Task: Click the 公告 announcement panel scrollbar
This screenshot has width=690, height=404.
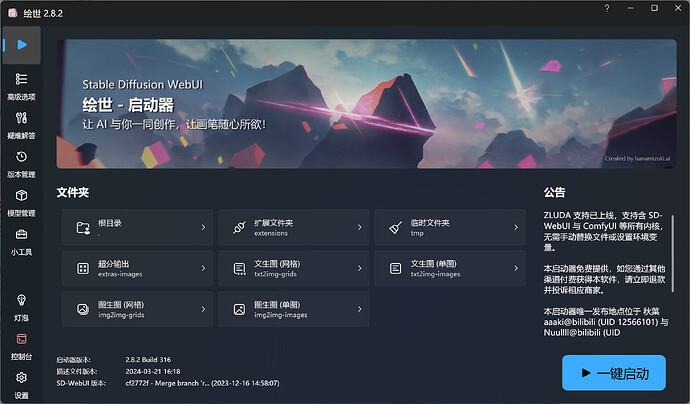Action: (x=672, y=253)
